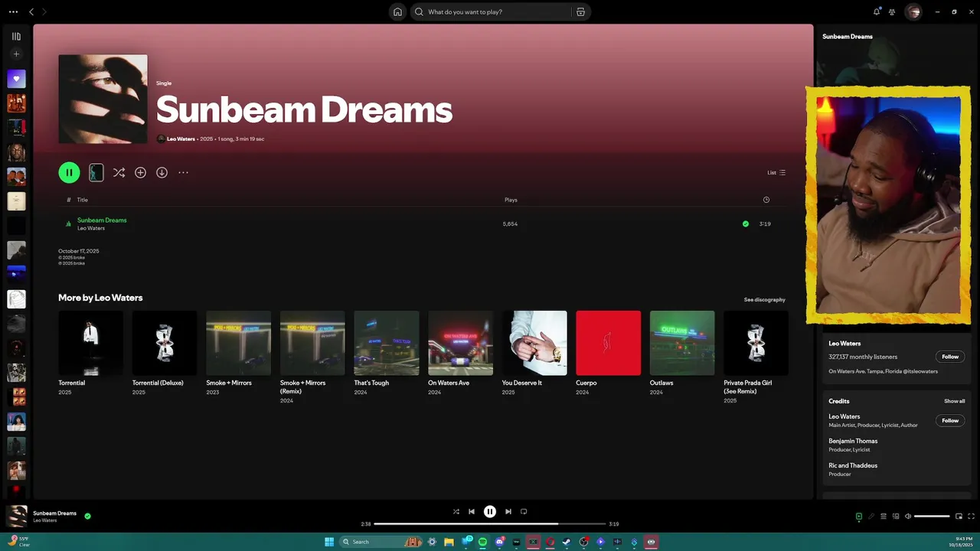Seek on the playback progress bar

490,524
